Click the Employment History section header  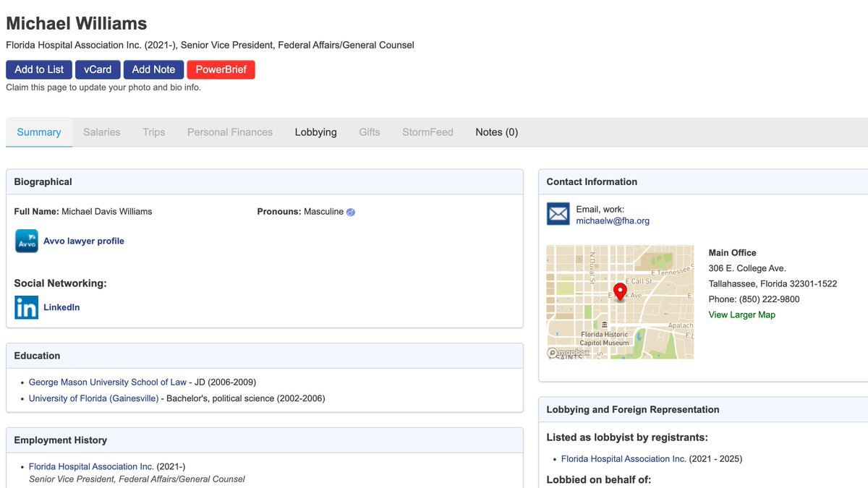pos(265,440)
